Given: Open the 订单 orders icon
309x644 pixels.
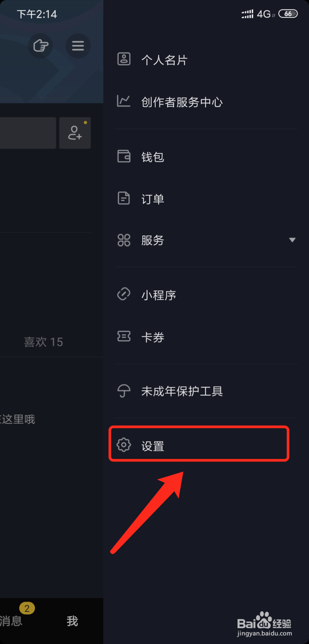Looking at the screenshot, I should [124, 198].
